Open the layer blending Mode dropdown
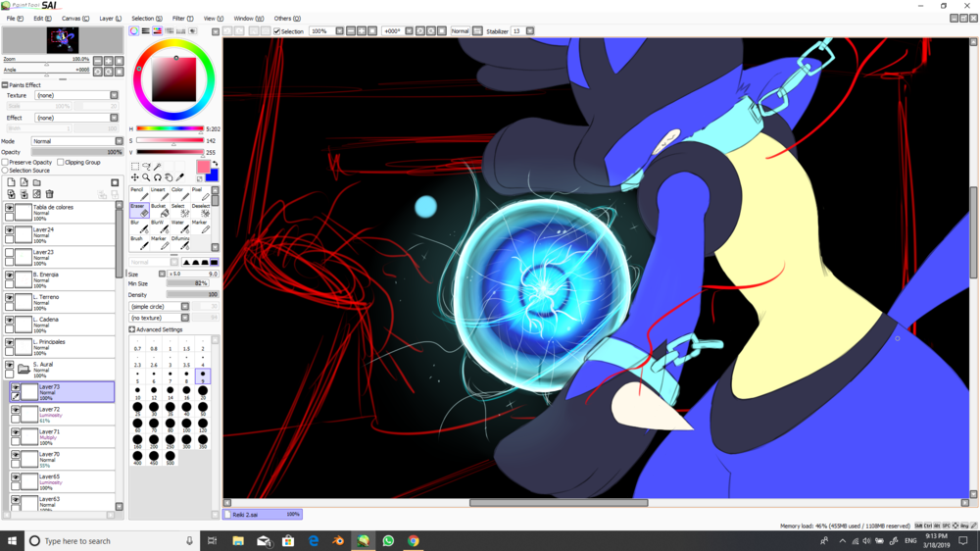 [119, 141]
